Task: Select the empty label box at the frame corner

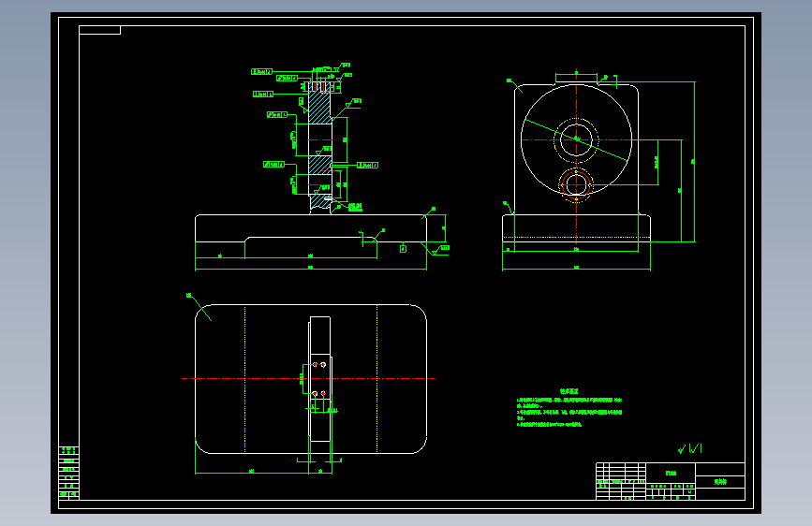Action: 99,30
